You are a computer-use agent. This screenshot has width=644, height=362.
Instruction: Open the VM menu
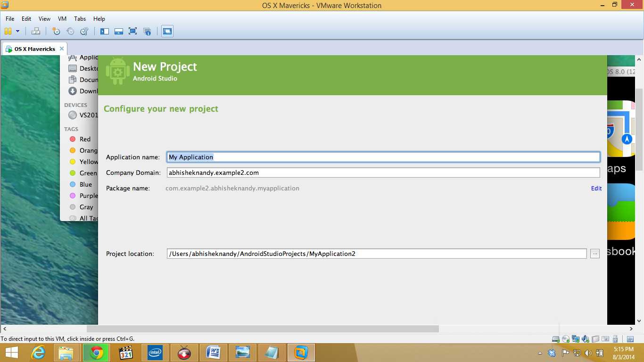(62, 19)
